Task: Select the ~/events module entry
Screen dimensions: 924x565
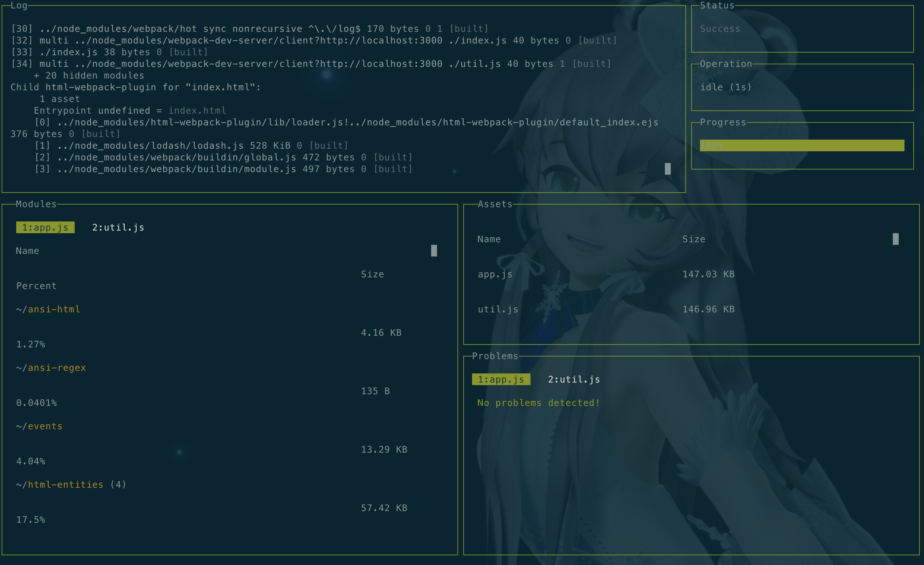Action: (x=39, y=426)
